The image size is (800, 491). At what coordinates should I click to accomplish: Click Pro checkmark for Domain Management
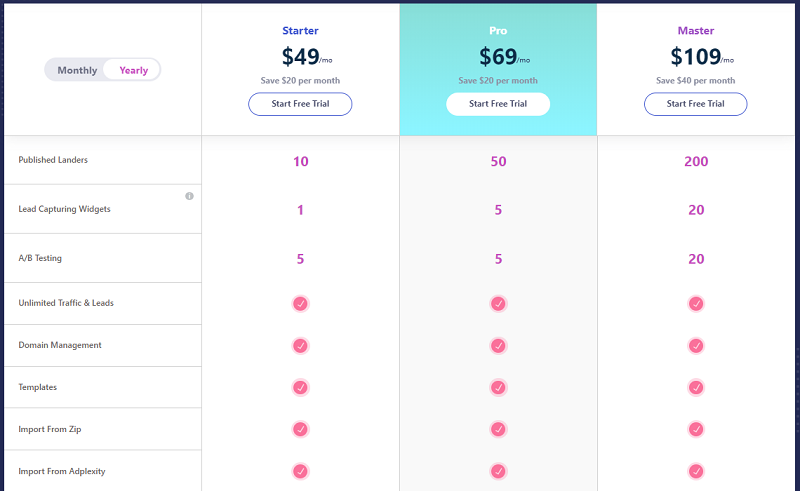click(x=498, y=346)
